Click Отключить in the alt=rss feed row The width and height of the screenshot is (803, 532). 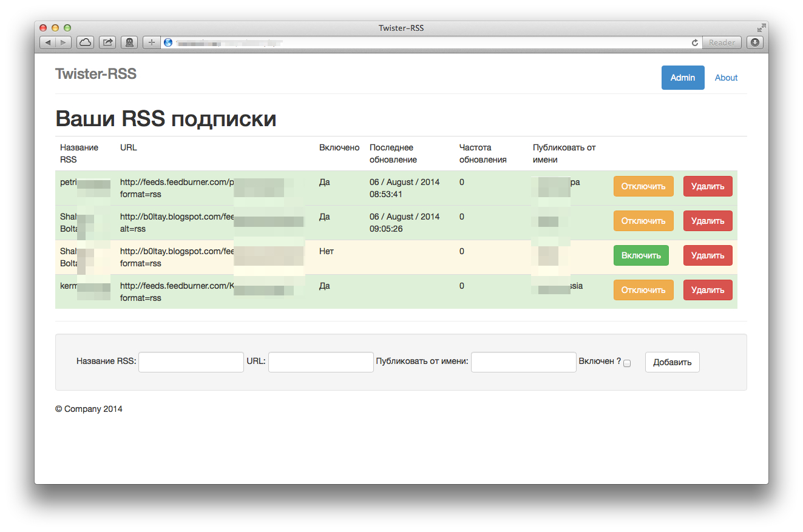click(x=643, y=221)
